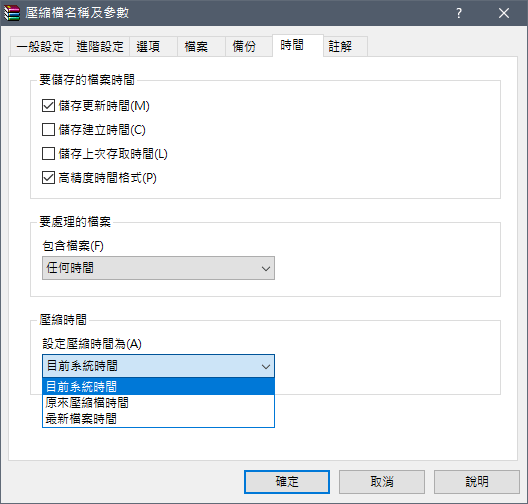This screenshot has width=528, height=504.
Task: Go to the 選項 tab
Action: [x=154, y=46]
